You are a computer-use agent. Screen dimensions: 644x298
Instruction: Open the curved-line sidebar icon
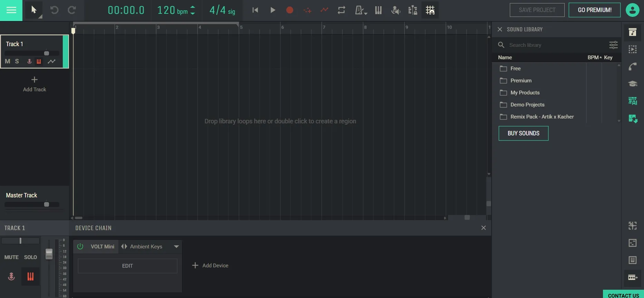(633, 66)
